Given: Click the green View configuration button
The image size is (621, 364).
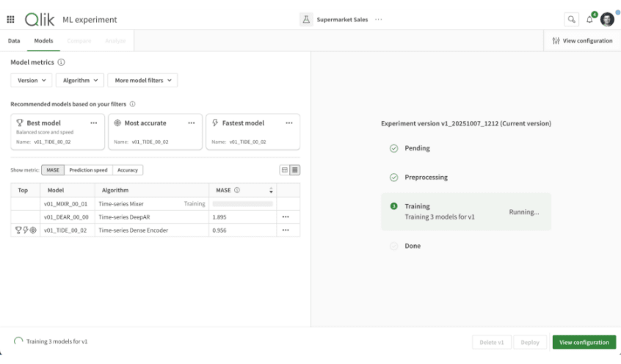Looking at the screenshot, I should tap(584, 342).
